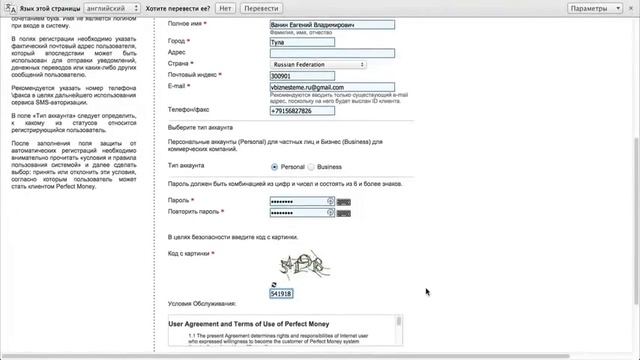Click the 'Нет' button
This screenshot has width=640, height=360.
pyautogui.click(x=225, y=8)
